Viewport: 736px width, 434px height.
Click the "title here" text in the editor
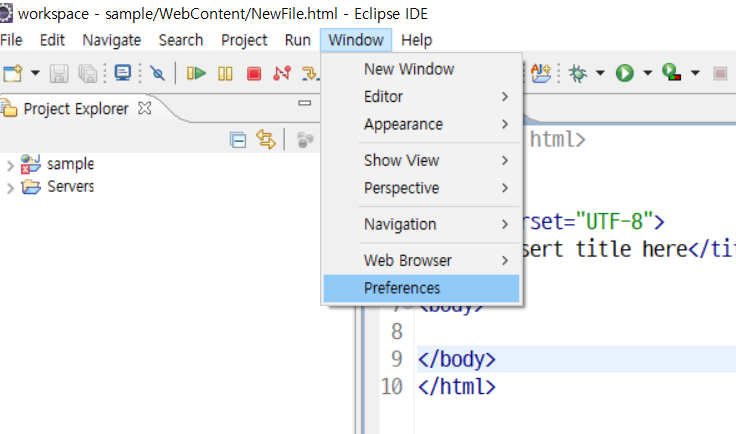[x=631, y=249]
